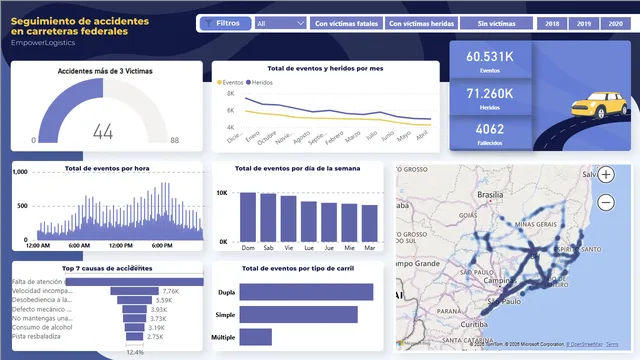The image size is (640, 360).
Task: Click the Vie bar in weekday chart
Action: (x=288, y=219)
